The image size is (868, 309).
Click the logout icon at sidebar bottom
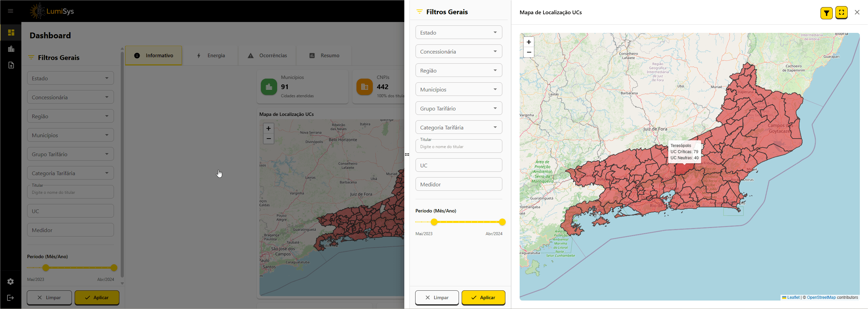11,297
